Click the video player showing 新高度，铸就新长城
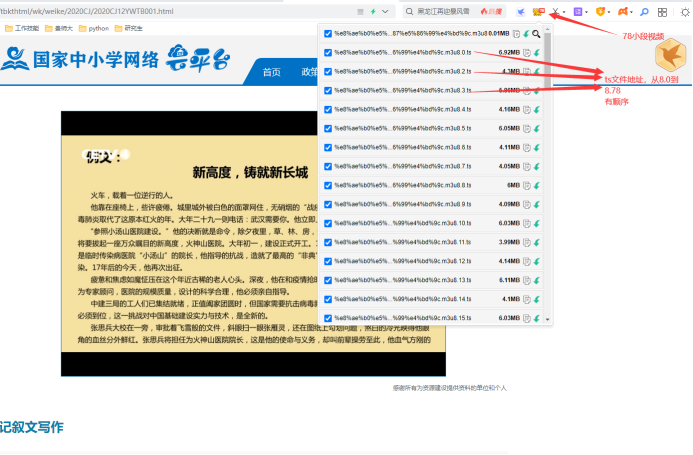The width and height of the screenshot is (693, 455). 253,244
